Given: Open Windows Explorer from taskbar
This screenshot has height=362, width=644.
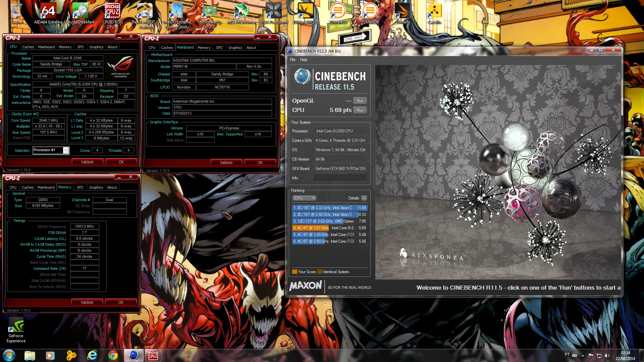Looking at the screenshot, I should click(x=30, y=355).
